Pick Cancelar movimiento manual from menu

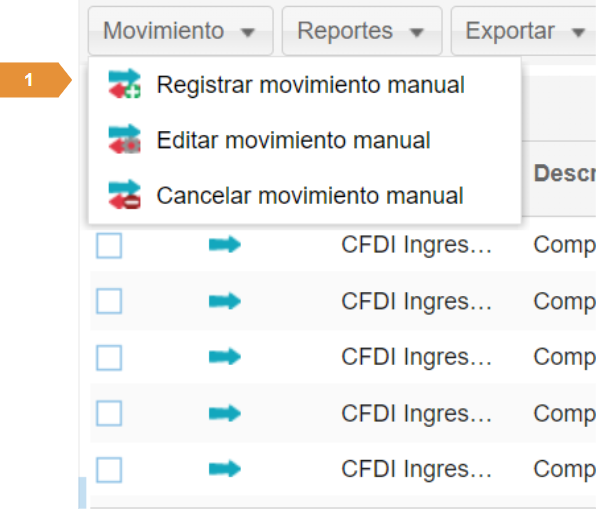pos(309,195)
